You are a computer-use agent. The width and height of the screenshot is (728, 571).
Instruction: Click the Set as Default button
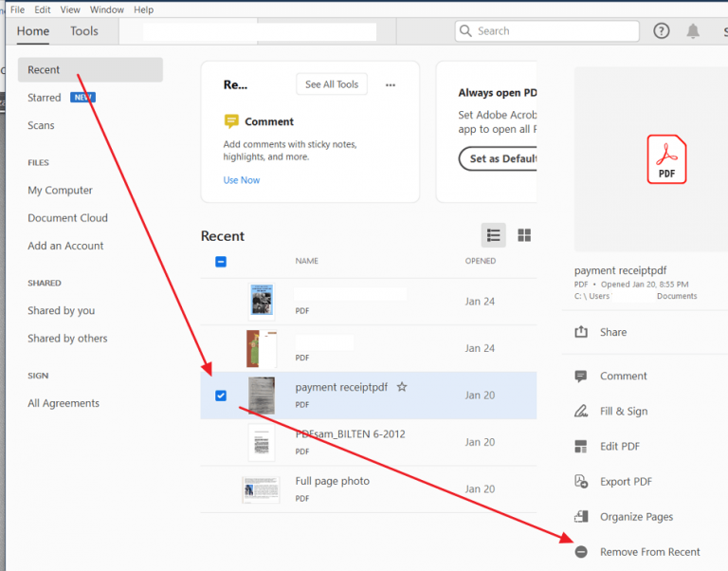tap(498, 158)
